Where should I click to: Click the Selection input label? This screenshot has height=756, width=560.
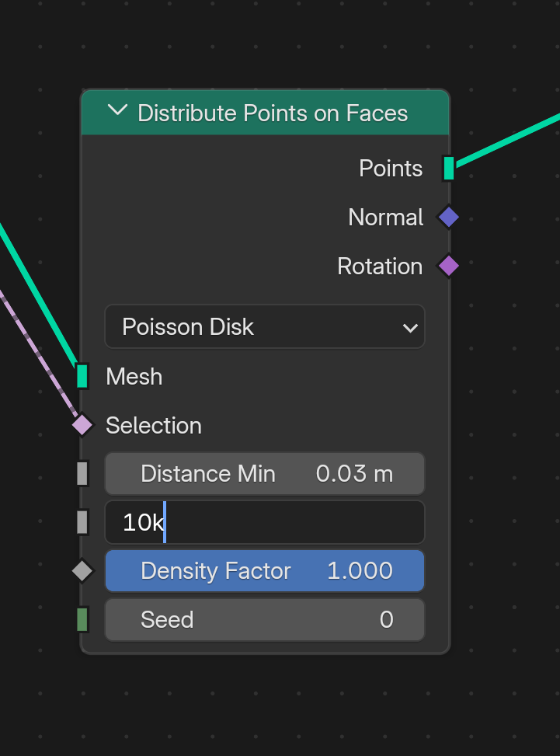pyautogui.click(x=154, y=426)
